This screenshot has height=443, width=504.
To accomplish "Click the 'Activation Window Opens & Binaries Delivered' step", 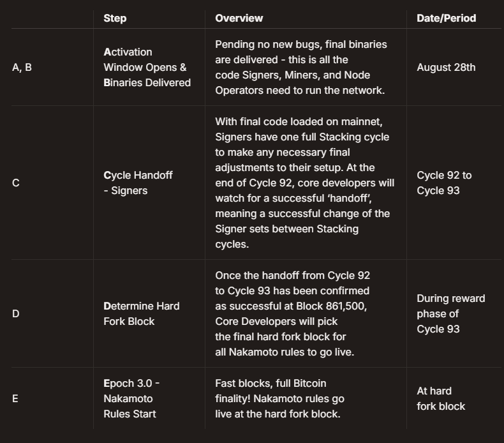I will (x=147, y=67).
